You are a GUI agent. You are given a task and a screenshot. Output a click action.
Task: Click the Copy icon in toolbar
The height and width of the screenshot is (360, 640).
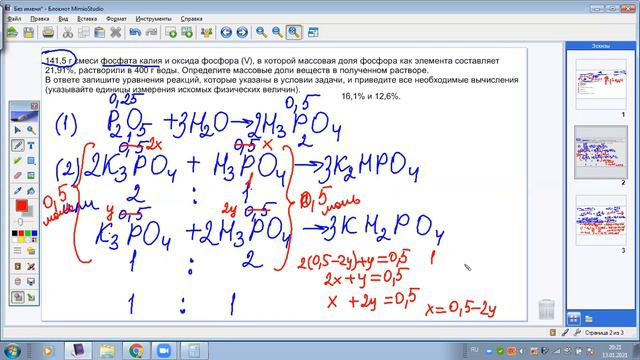[x=84, y=32]
